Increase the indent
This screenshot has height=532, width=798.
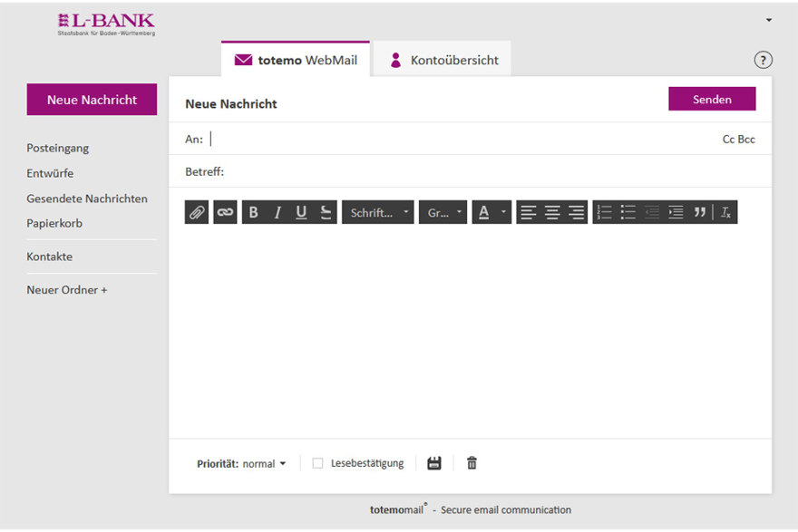(676, 212)
